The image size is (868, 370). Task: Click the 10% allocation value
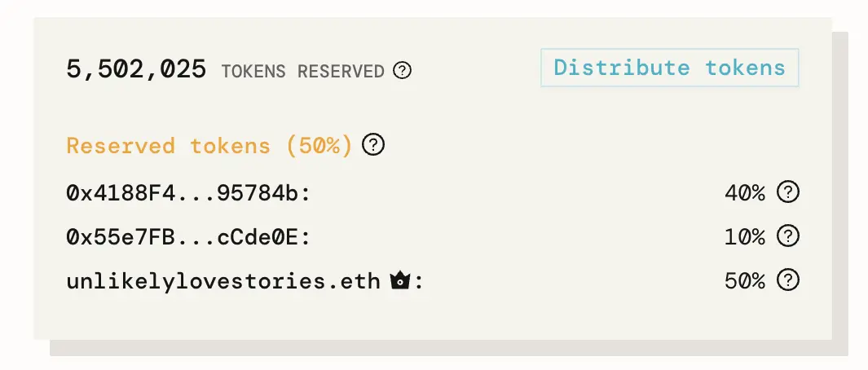tap(744, 237)
